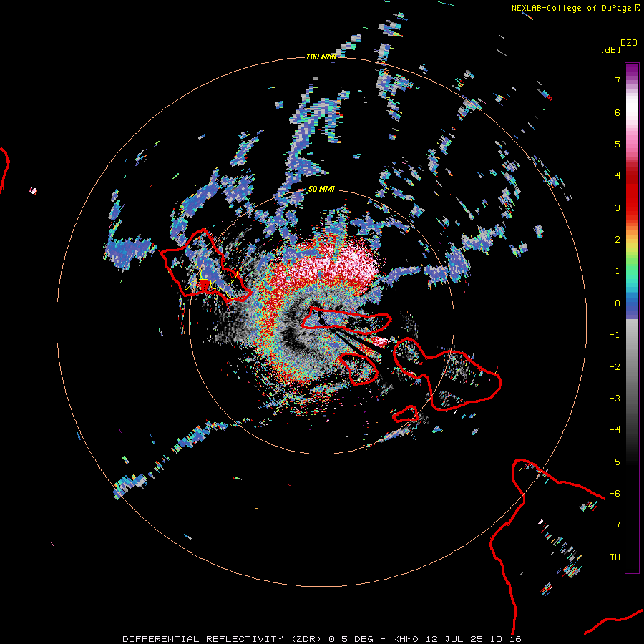Pick the purple top of the color bar

(632, 71)
